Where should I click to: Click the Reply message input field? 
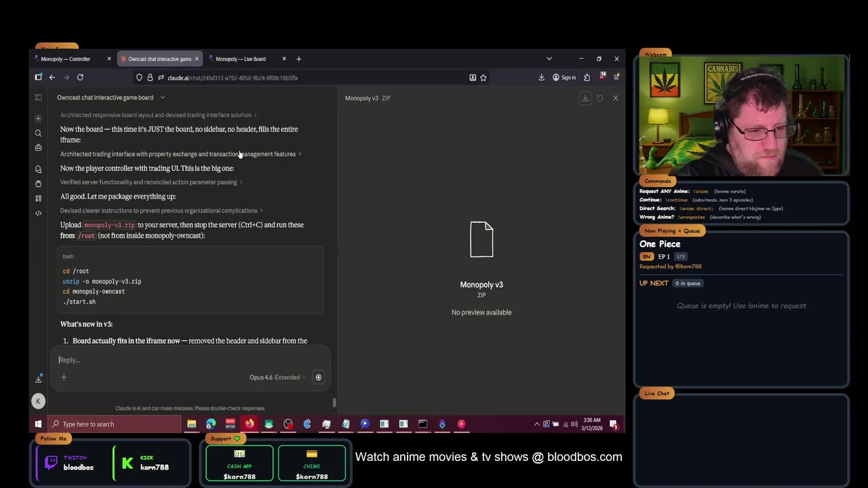click(190, 360)
